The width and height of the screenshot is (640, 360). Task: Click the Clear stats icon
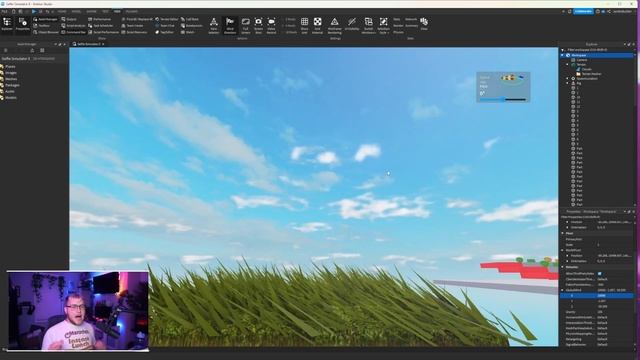[424, 23]
